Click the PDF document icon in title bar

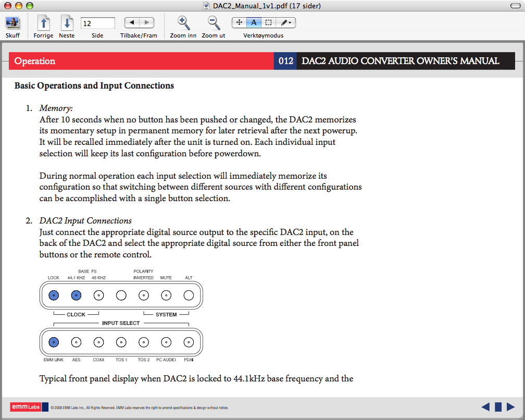pyautogui.click(x=207, y=6)
